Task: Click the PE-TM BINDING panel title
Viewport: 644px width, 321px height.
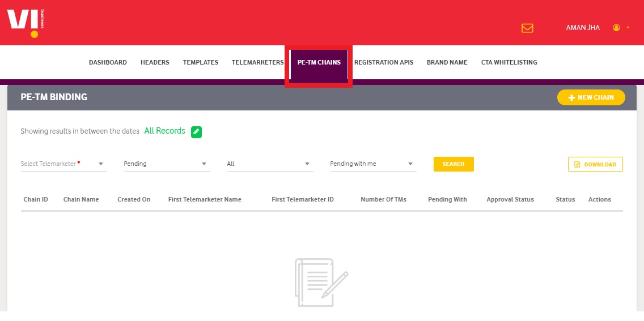Action: 54,97
